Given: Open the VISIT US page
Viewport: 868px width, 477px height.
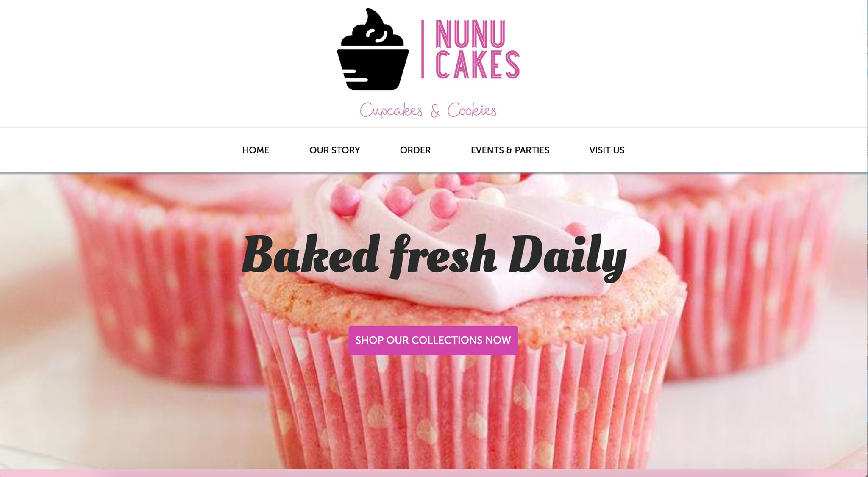Looking at the screenshot, I should (606, 150).
